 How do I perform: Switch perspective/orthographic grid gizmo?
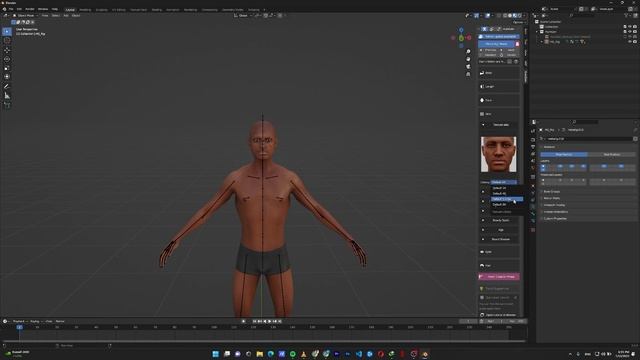click(x=468, y=74)
